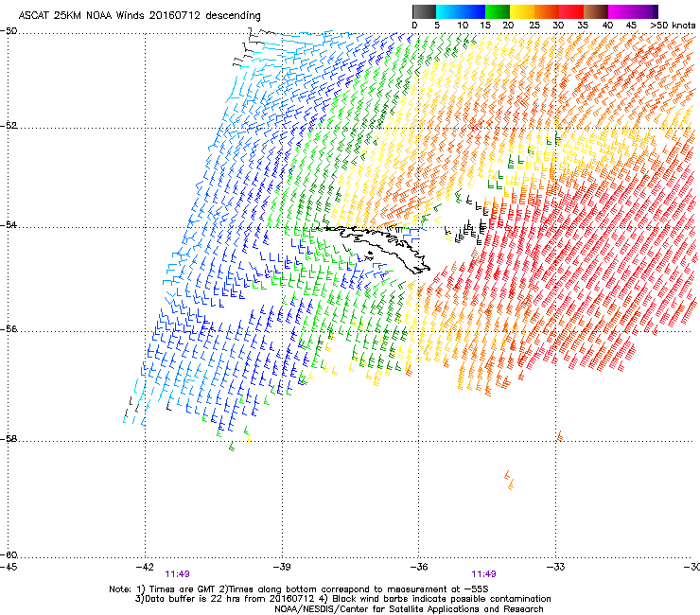Screen dimensions: 700x615
Task: Click the legend label '40'
Action: [x=607, y=26]
